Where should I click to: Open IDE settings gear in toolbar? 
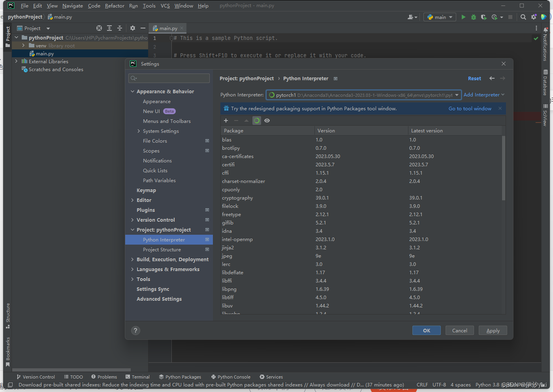(x=534, y=17)
